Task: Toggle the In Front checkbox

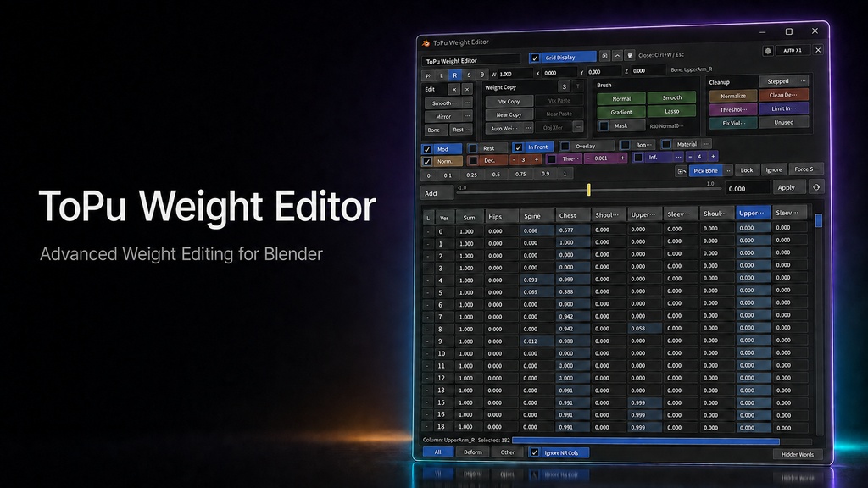Action: (518, 147)
